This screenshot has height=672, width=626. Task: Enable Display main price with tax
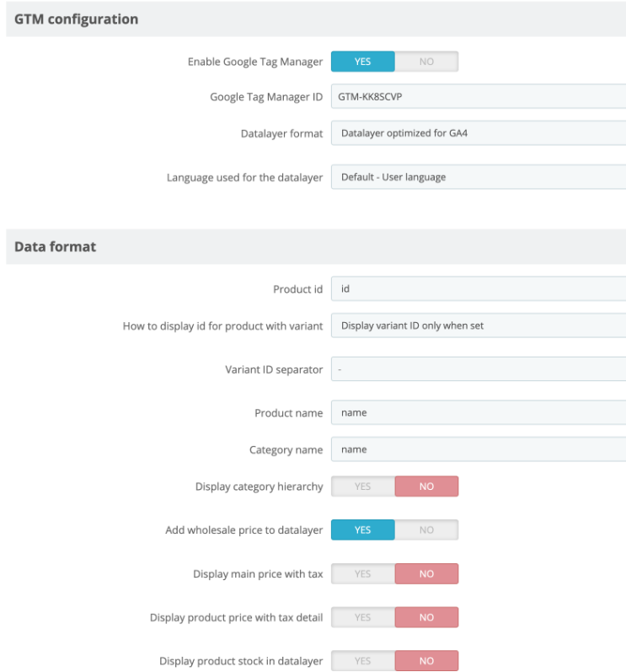point(362,574)
